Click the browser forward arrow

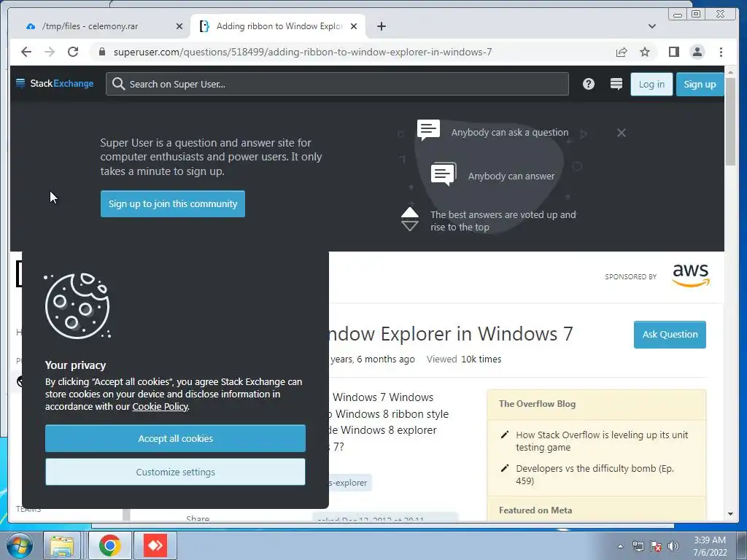pyautogui.click(x=50, y=52)
